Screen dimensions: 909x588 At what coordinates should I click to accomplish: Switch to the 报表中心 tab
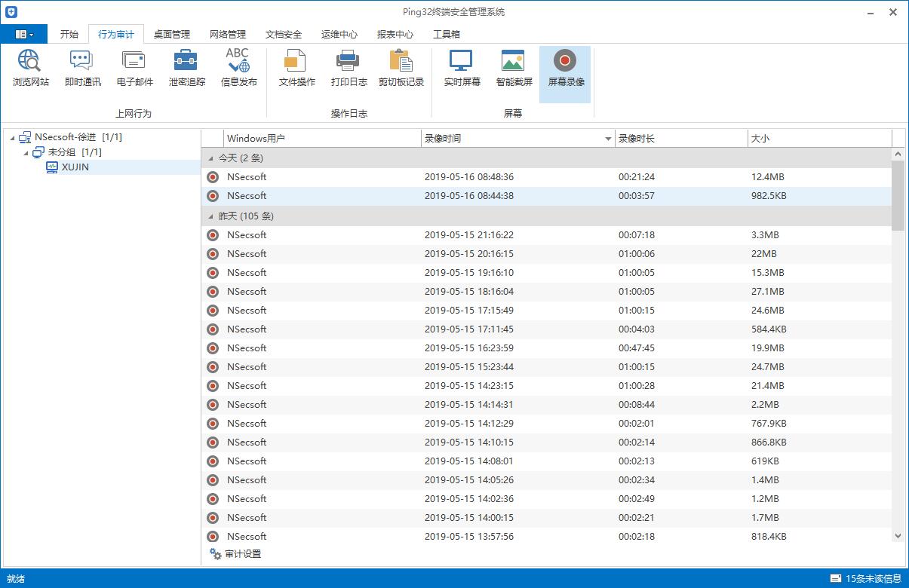tap(395, 34)
